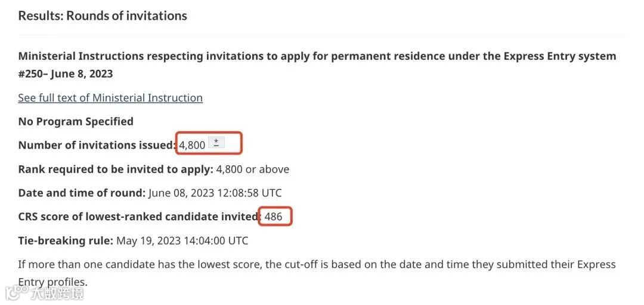Click the Rank required to be invited label
Screen dimensions: 644x305
(116, 169)
